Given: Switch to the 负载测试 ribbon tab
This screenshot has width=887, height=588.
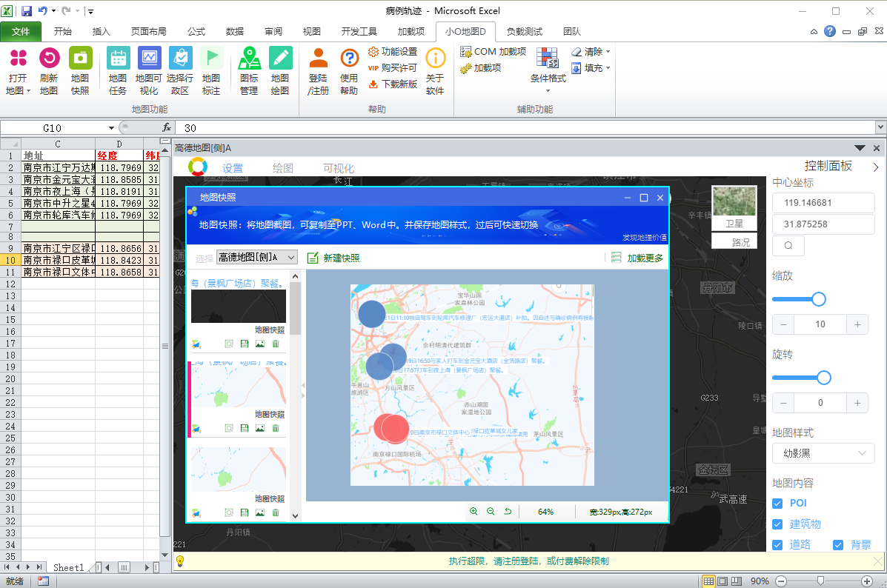Looking at the screenshot, I should (x=525, y=32).
